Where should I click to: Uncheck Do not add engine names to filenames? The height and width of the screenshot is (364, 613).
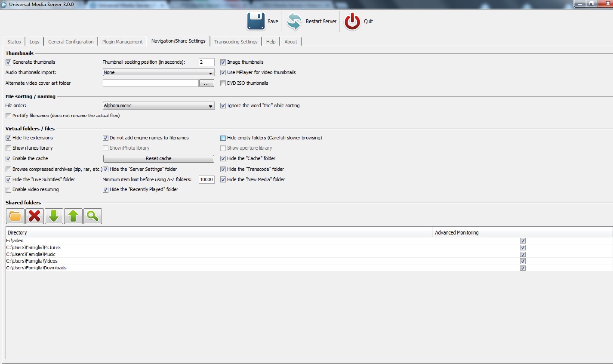105,138
